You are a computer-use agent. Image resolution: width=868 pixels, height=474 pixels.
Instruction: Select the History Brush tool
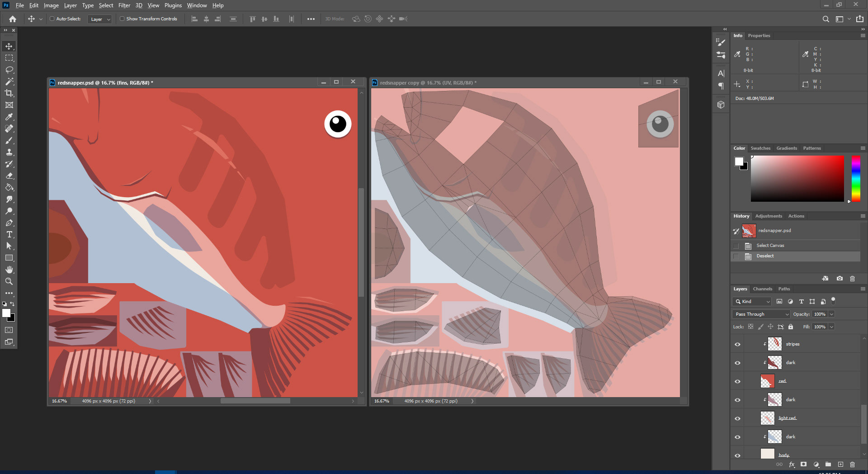(x=9, y=164)
